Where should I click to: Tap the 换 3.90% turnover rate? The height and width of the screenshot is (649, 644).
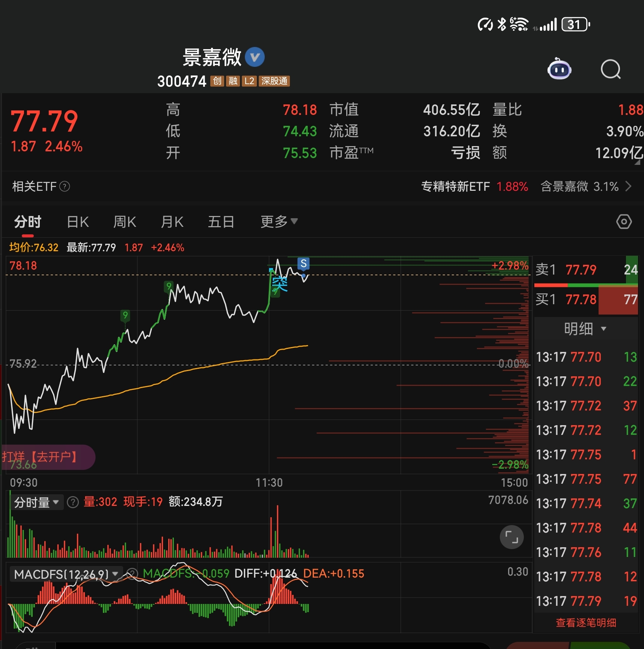(x=624, y=131)
